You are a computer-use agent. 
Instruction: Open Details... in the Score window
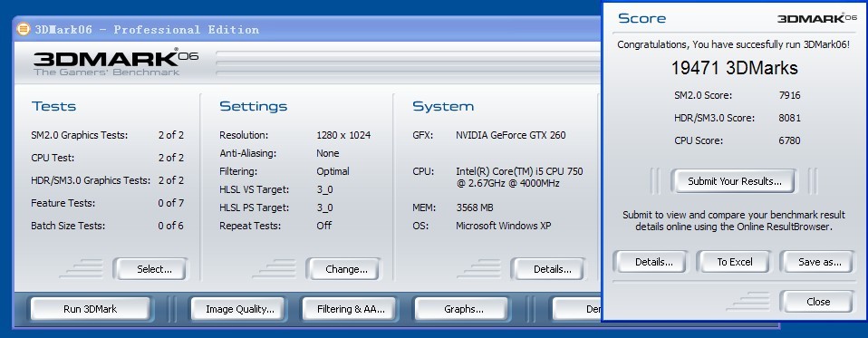651,262
